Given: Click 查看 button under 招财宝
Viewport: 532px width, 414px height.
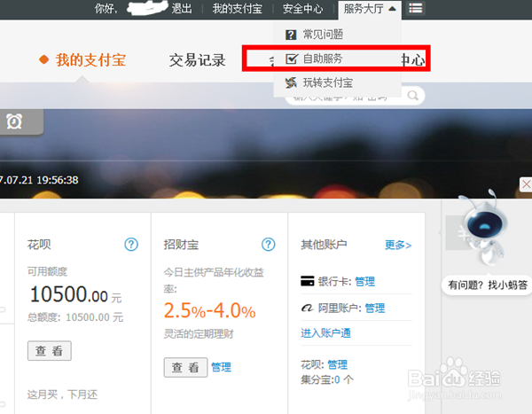Looking at the screenshot, I should coord(185,367).
